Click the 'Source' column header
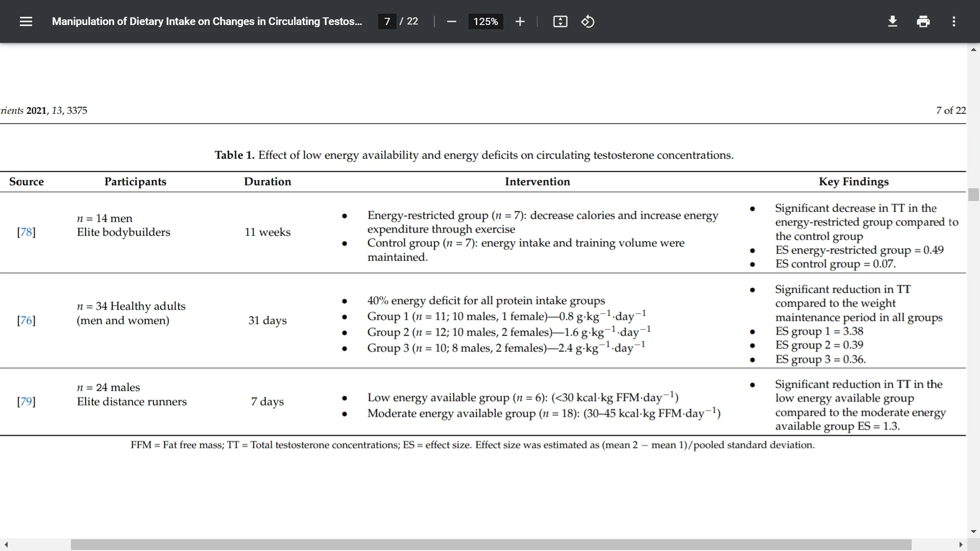The height and width of the screenshot is (551, 980). tap(27, 182)
